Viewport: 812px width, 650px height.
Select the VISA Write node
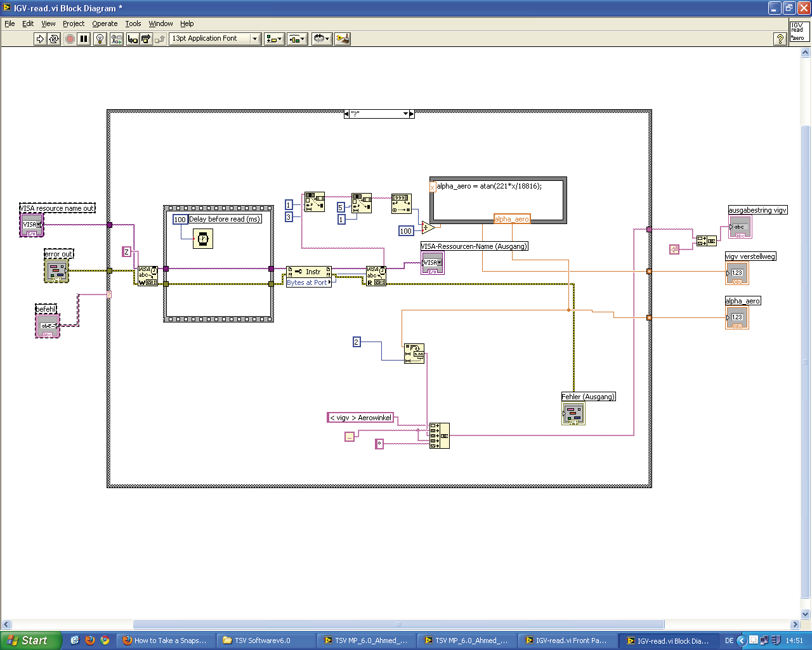(x=148, y=275)
